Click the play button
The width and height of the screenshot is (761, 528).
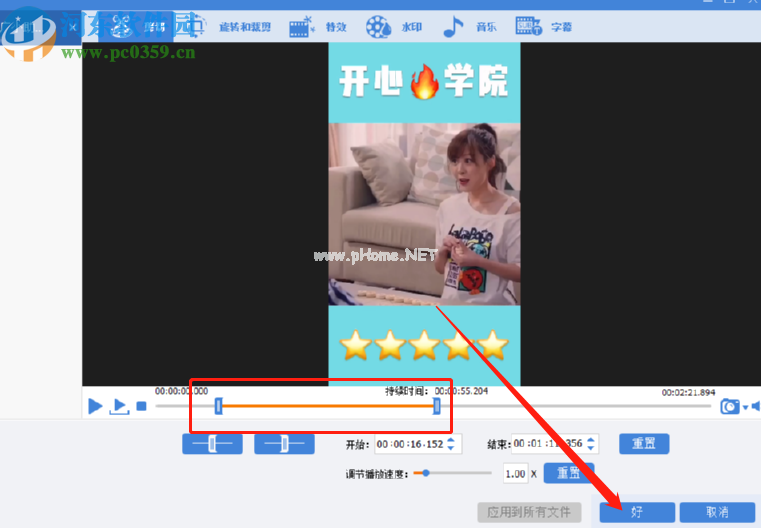[x=95, y=406]
